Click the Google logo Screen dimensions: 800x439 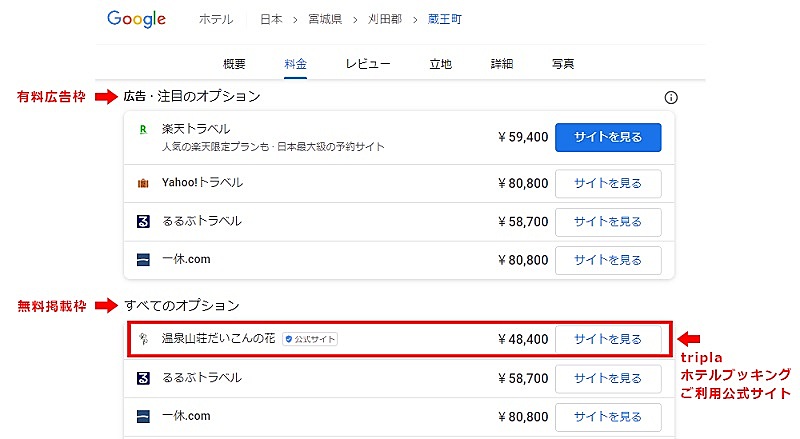(x=136, y=19)
